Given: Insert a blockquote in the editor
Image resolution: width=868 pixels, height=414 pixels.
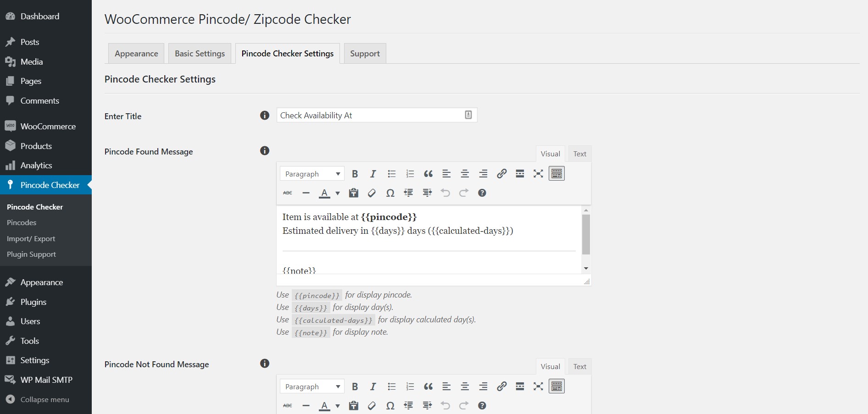Looking at the screenshot, I should tap(428, 173).
